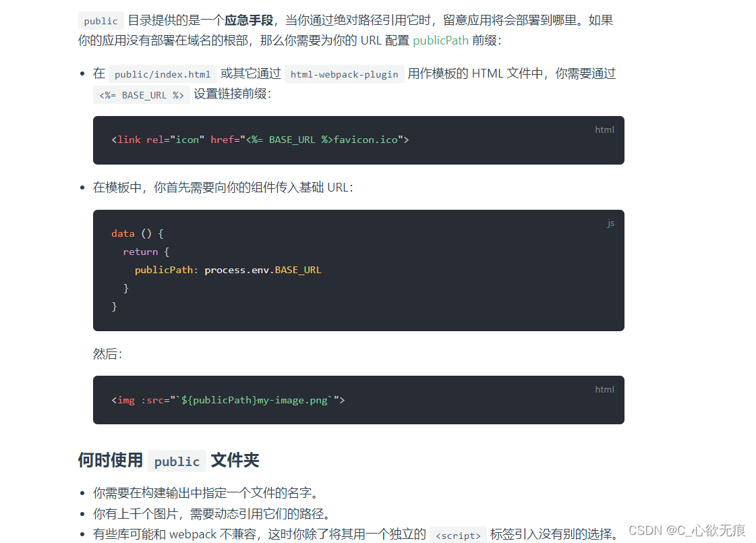Click the img src code block
This screenshot has width=756, height=543.
358,400
